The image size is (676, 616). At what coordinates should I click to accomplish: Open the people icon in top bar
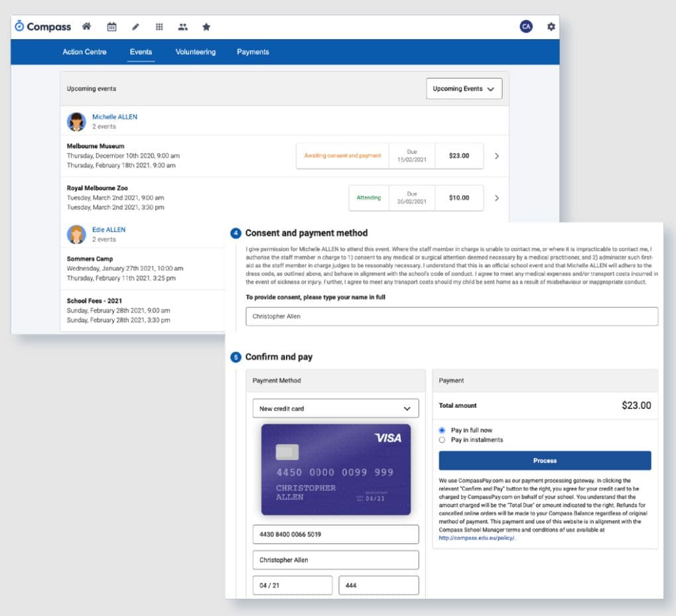(x=183, y=27)
